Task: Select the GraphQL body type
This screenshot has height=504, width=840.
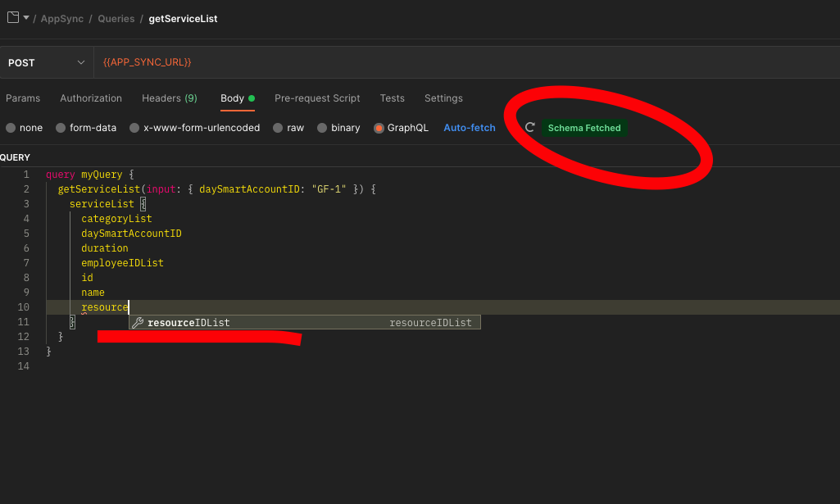Action: click(x=401, y=128)
